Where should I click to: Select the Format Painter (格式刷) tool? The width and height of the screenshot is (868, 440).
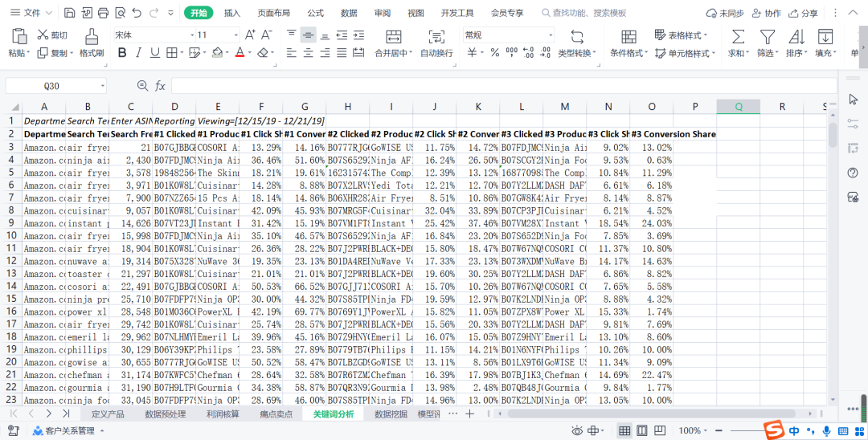pos(92,43)
